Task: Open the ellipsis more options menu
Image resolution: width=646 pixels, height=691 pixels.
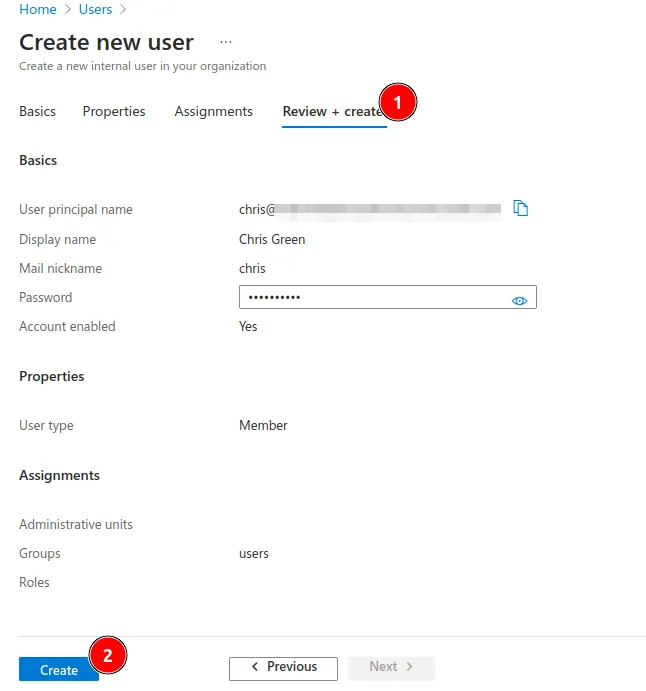Action: (x=226, y=43)
